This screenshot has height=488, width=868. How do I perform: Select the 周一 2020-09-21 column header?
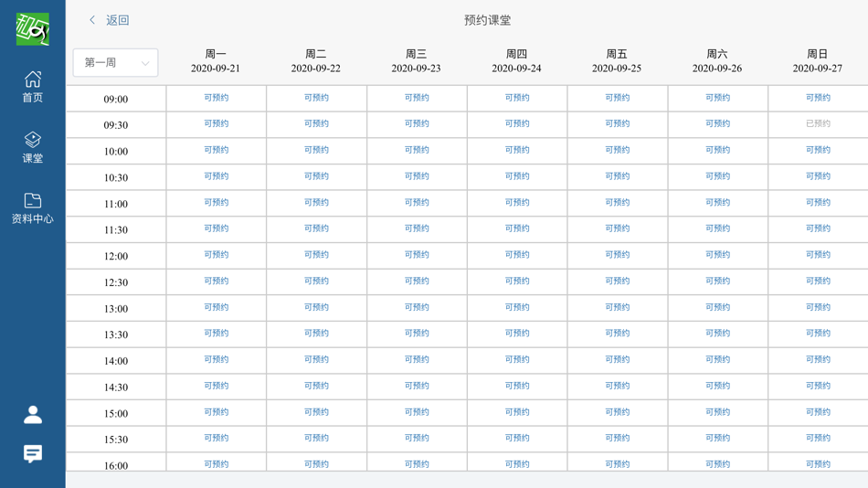coord(216,61)
